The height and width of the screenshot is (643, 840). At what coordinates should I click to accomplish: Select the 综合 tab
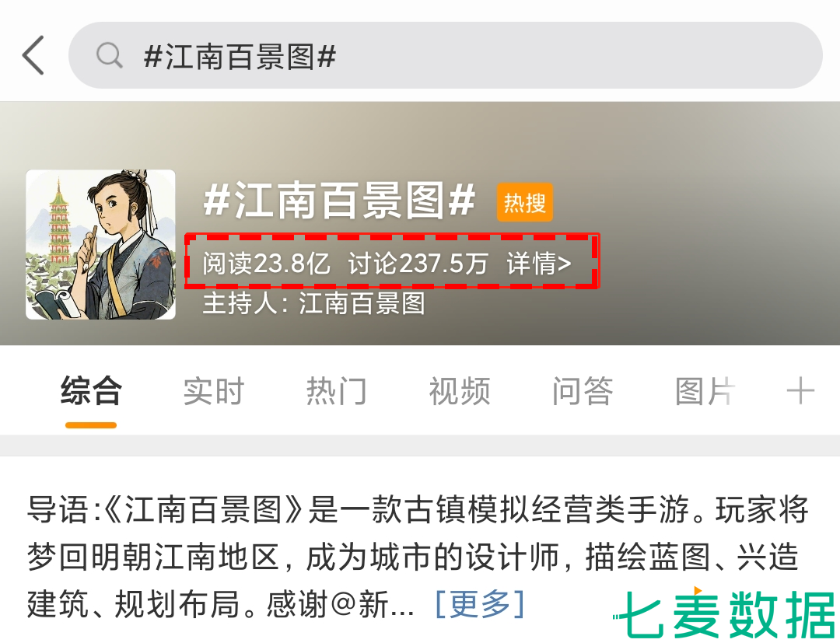point(91,391)
